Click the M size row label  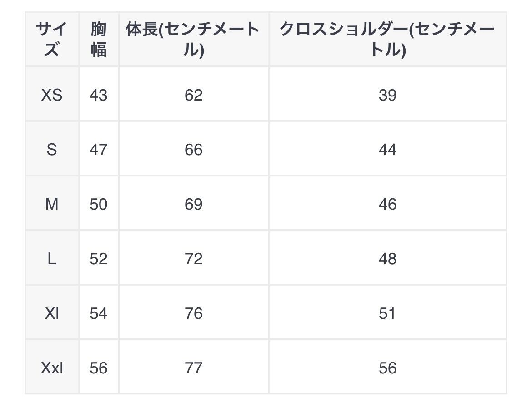click(x=52, y=204)
